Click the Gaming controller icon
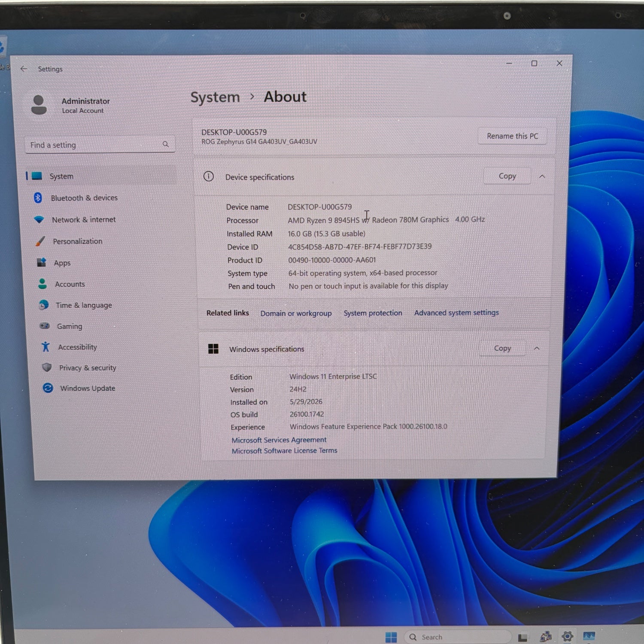Image resolution: width=644 pixels, height=644 pixels. [x=45, y=326]
